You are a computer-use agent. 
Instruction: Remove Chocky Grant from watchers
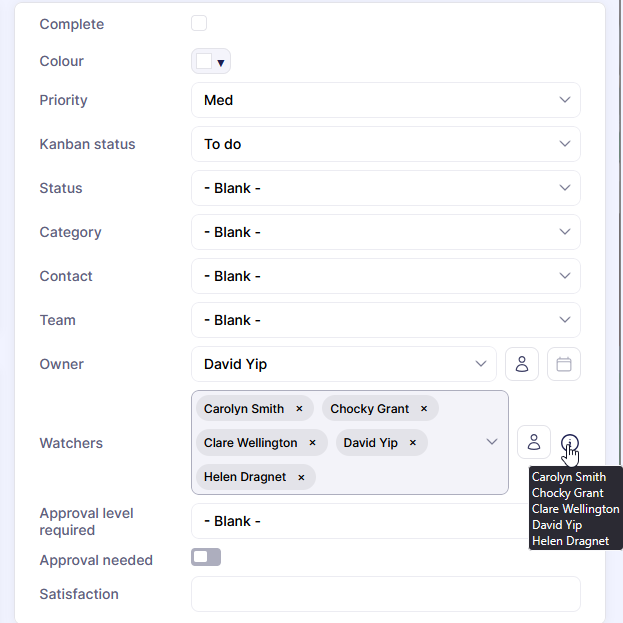pyautogui.click(x=424, y=409)
